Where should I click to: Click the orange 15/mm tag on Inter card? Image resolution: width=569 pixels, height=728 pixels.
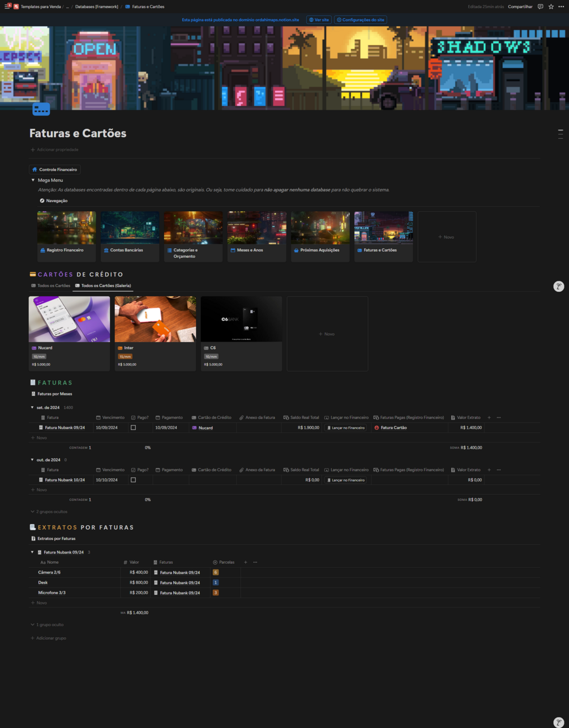[125, 356]
